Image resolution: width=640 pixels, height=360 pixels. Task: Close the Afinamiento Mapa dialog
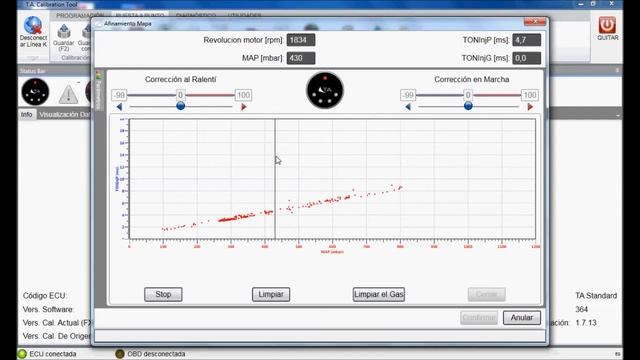pyautogui.click(x=535, y=22)
